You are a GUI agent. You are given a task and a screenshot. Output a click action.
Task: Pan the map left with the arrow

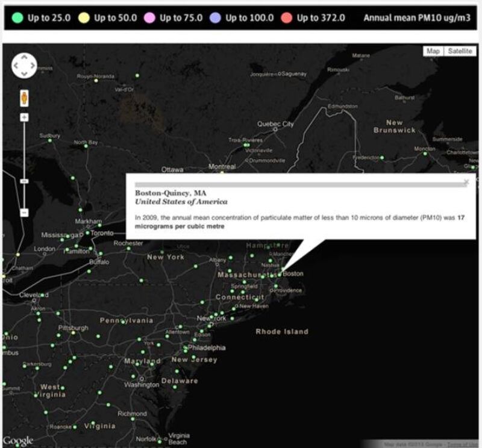16,66
